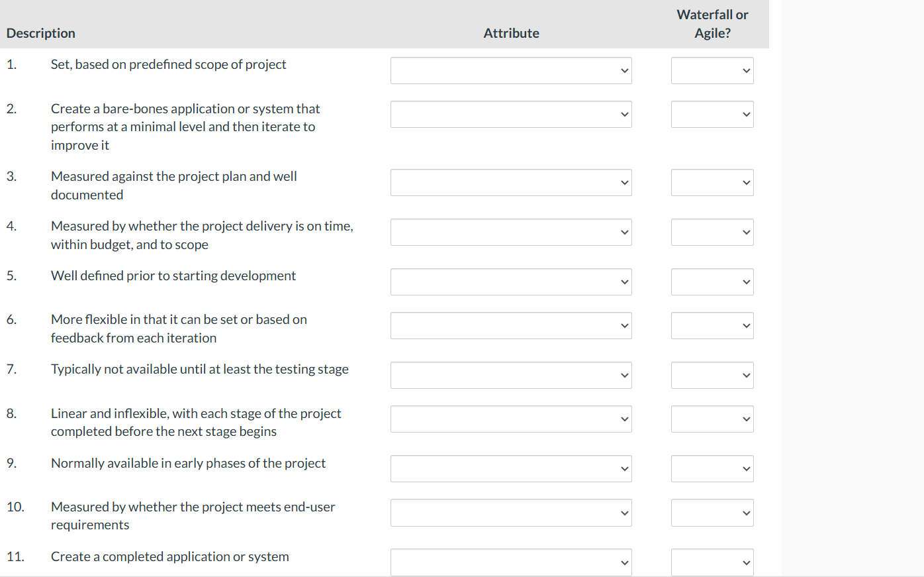Open the Waterfall or Agile dropdown for question 5
The height and width of the screenshot is (577, 924).
(712, 282)
